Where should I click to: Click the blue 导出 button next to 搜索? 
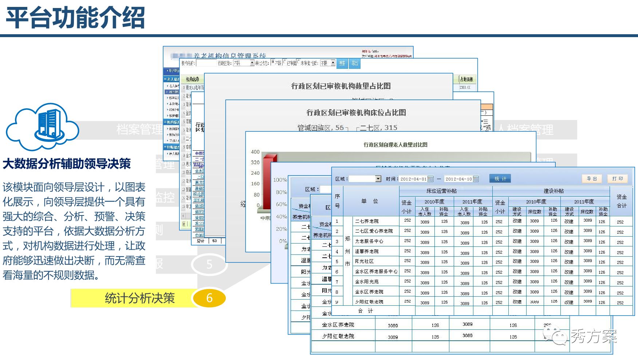(x=355, y=63)
